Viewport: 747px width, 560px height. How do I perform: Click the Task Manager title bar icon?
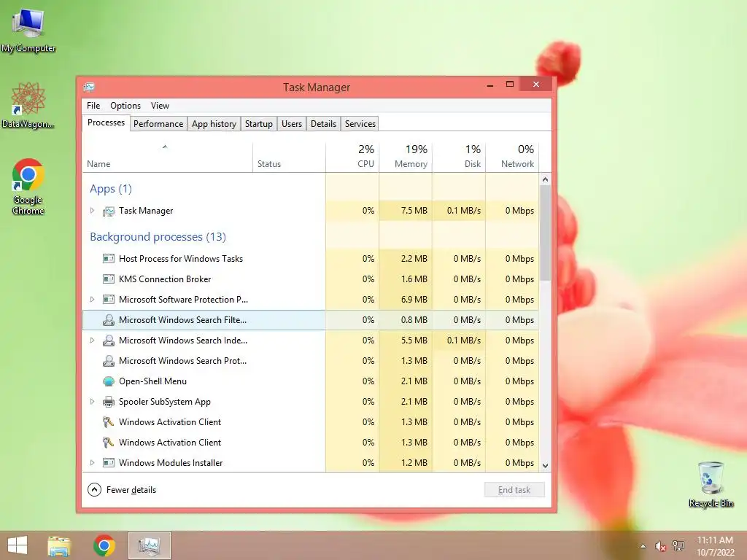tap(89, 87)
